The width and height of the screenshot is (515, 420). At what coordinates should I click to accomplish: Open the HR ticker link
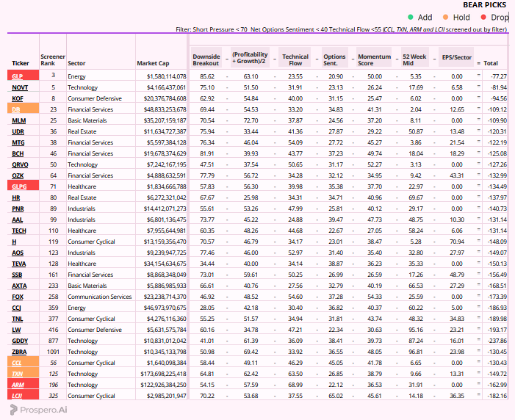click(15, 198)
